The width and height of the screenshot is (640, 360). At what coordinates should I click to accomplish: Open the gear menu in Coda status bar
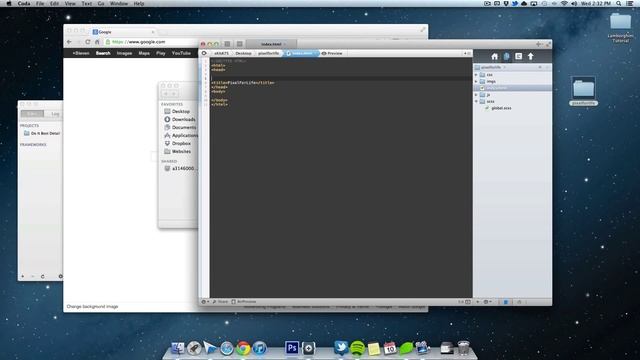(x=205, y=302)
